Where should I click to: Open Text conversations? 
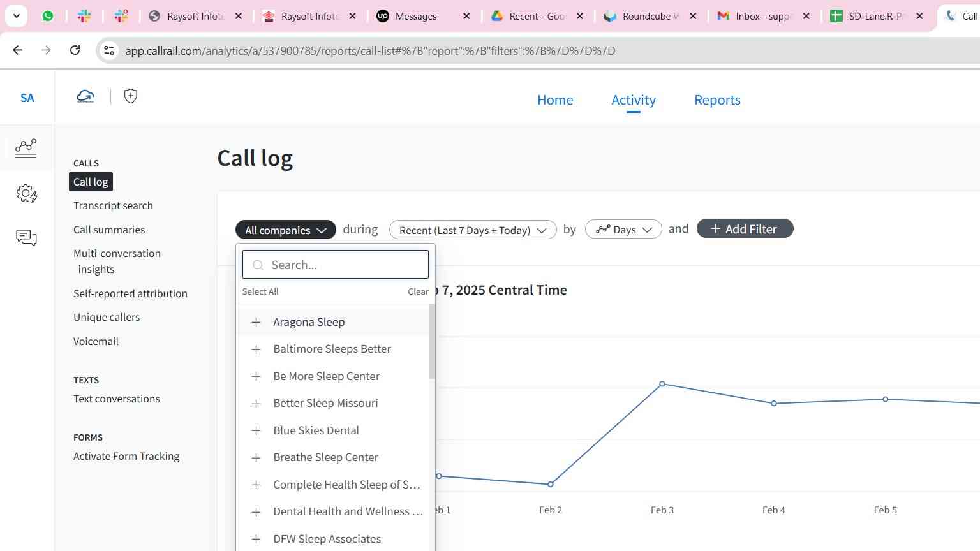pyautogui.click(x=117, y=399)
